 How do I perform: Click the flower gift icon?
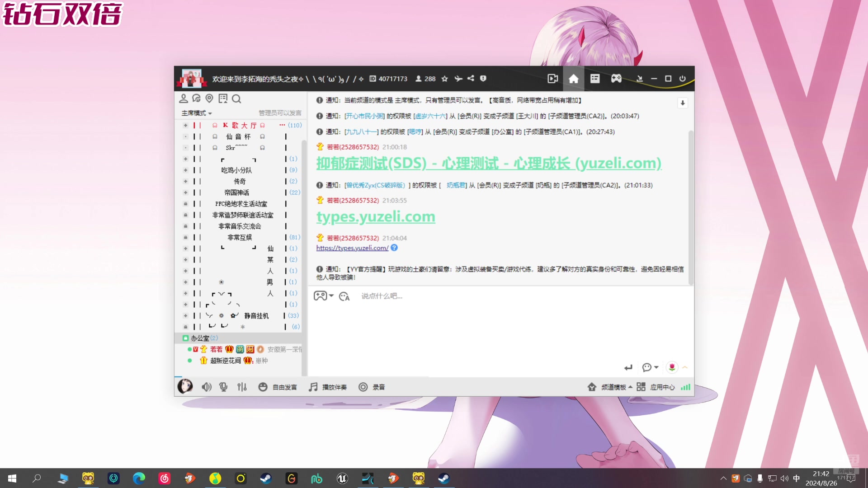coord(672,367)
